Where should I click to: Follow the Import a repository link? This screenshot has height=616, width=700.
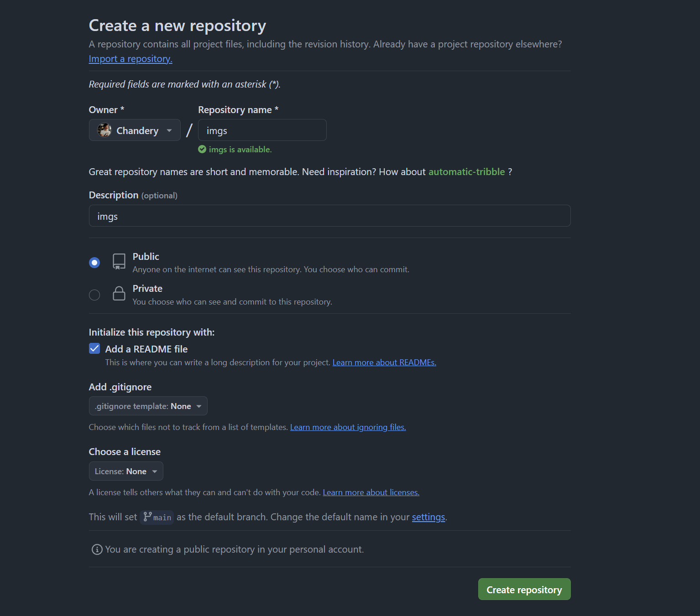click(131, 59)
